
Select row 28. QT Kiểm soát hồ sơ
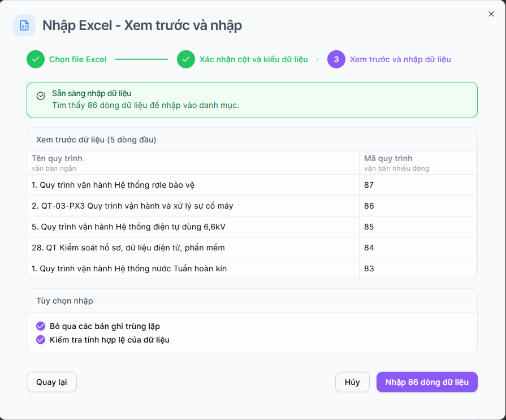252,248
